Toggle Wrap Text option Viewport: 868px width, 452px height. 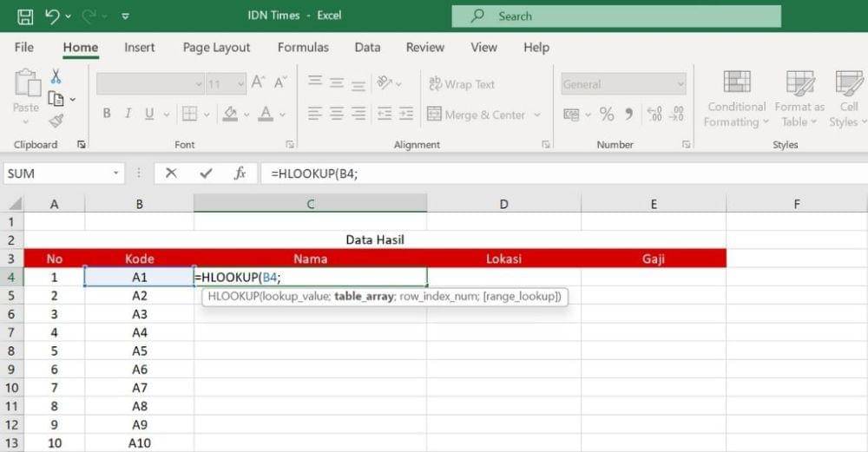click(461, 84)
